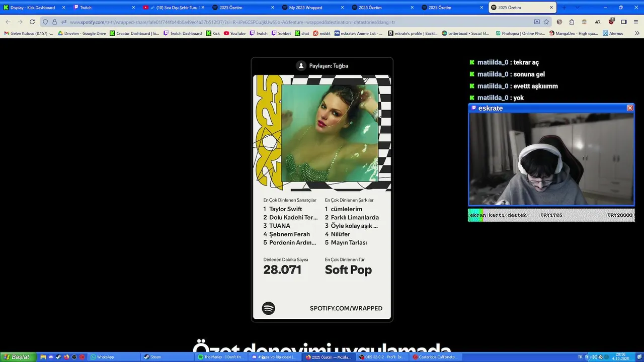Open the YouTube bookmark
The width and height of the screenshot is (644, 362).
click(234, 33)
